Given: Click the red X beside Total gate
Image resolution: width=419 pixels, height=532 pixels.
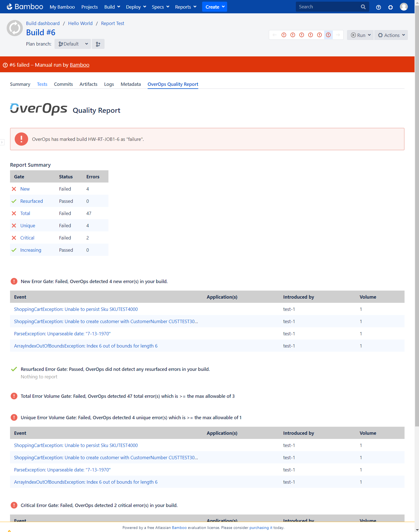Looking at the screenshot, I should 14,213.
